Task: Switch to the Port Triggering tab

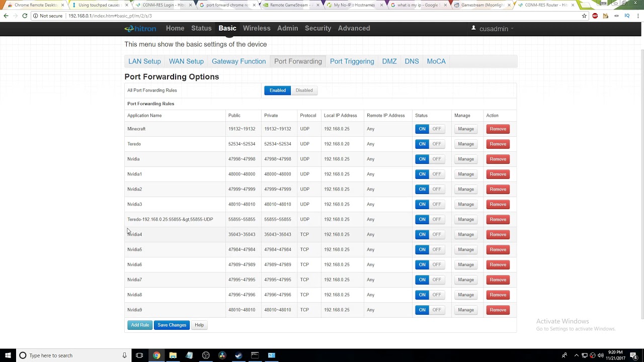Action: point(352,61)
